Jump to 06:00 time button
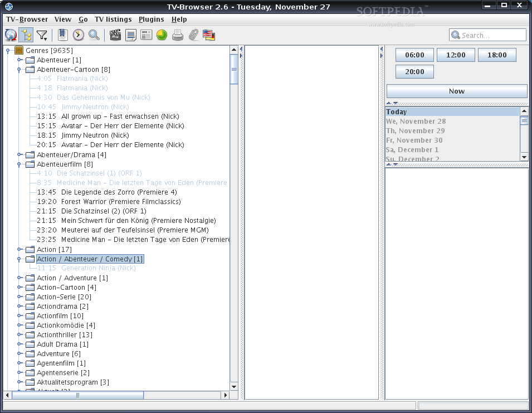This screenshot has width=532, height=413. pos(414,55)
